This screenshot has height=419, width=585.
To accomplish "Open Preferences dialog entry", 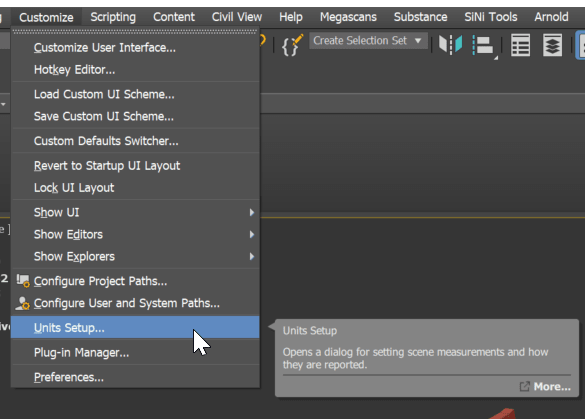I will click(135, 377).
